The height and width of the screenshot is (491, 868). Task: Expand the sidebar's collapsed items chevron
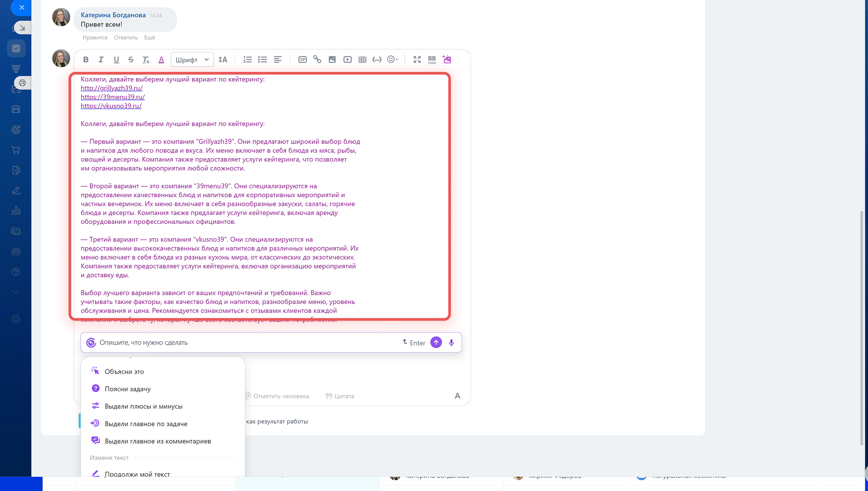16,293
